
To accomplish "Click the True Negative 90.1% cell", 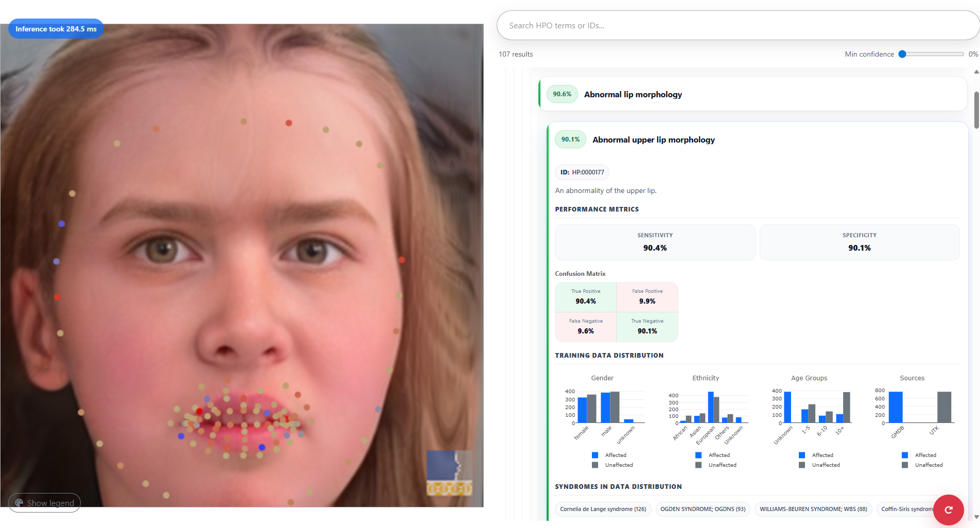I will [647, 327].
